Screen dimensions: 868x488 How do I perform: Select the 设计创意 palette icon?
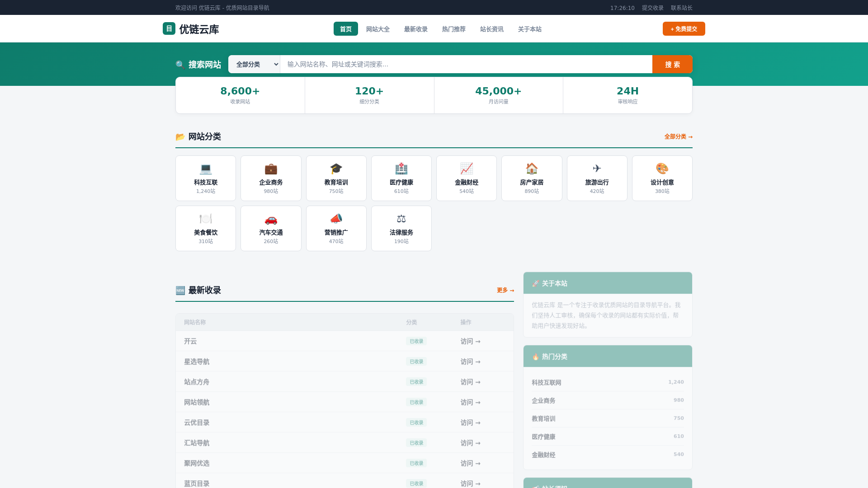click(x=662, y=169)
